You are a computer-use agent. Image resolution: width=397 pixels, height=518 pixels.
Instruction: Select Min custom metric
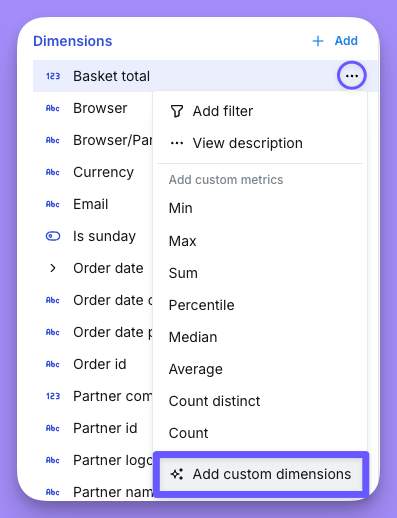coord(260,208)
